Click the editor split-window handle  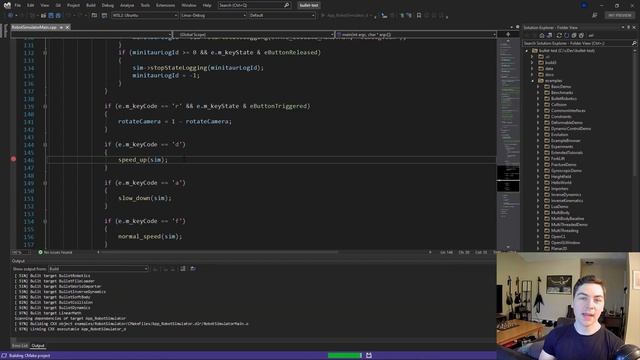click(508, 35)
